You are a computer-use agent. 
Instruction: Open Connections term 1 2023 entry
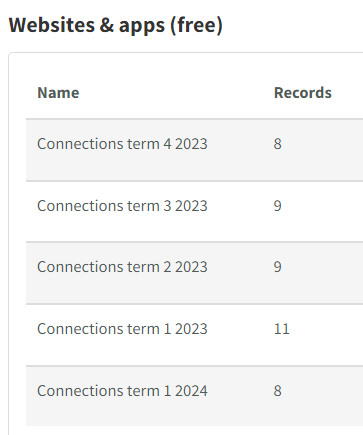(122, 329)
